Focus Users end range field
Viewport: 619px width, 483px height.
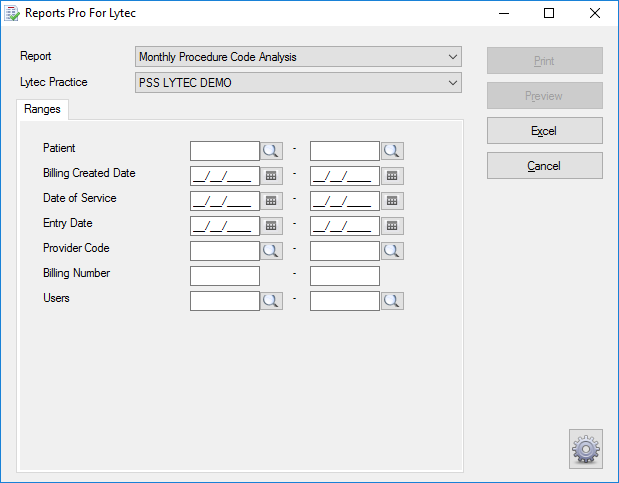coord(345,301)
